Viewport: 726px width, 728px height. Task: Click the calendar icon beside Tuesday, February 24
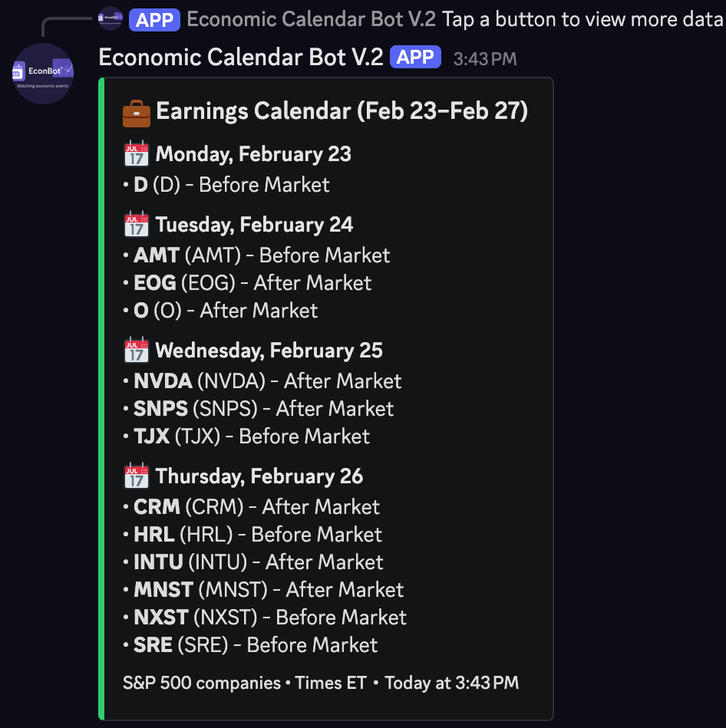136,223
